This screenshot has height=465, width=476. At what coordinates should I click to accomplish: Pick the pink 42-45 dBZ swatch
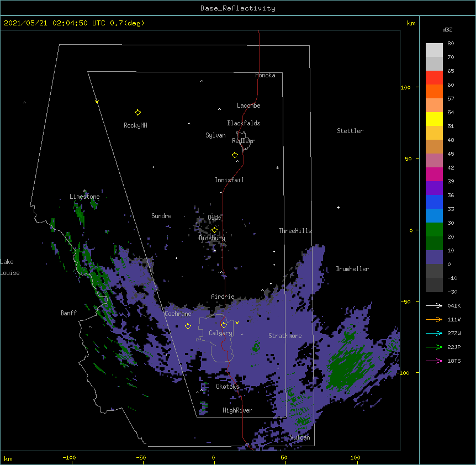coord(434,160)
